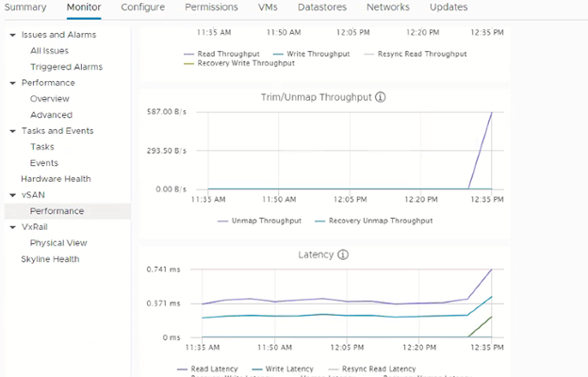
Task: Collapse the Tasks and Events section
Action: pos(12,131)
